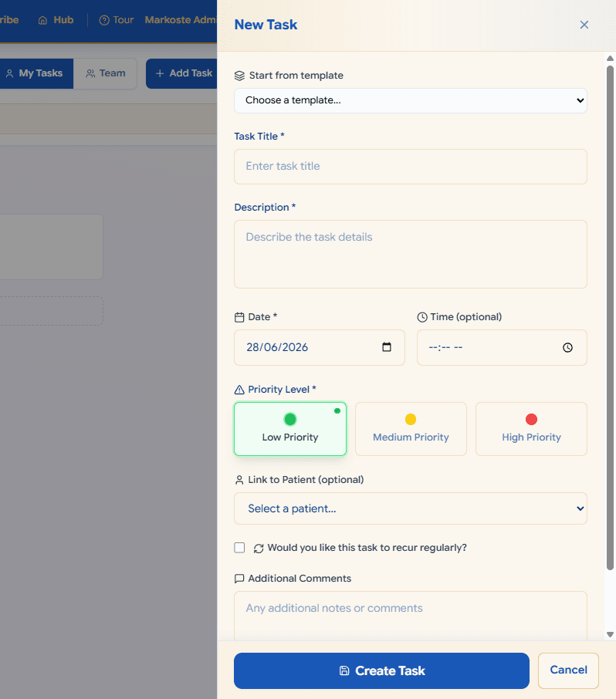
Task: Click the Markoste Admin account label
Action: [181, 20]
